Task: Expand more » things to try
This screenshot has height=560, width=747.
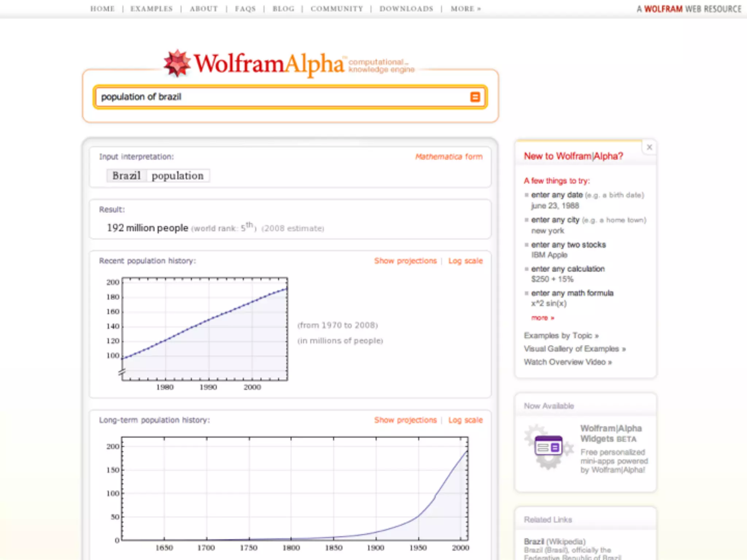Action: [542, 318]
